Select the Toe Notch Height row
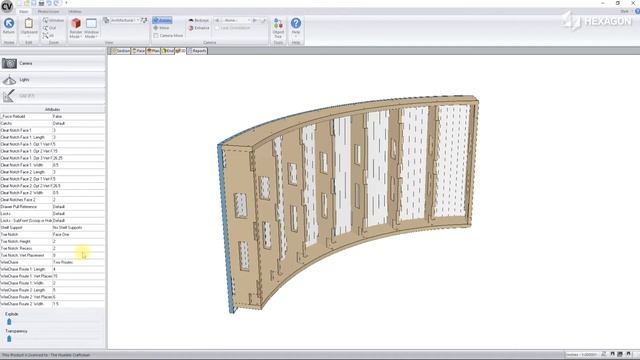 point(53,241)
